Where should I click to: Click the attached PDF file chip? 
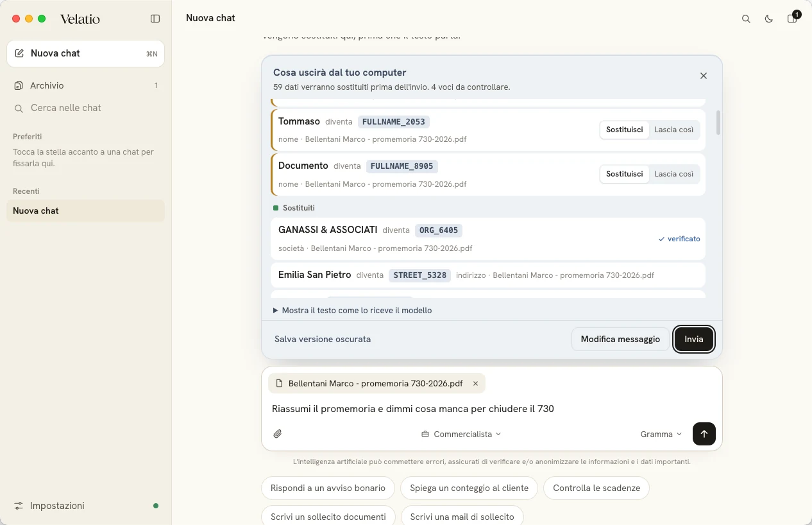(377, 383)
